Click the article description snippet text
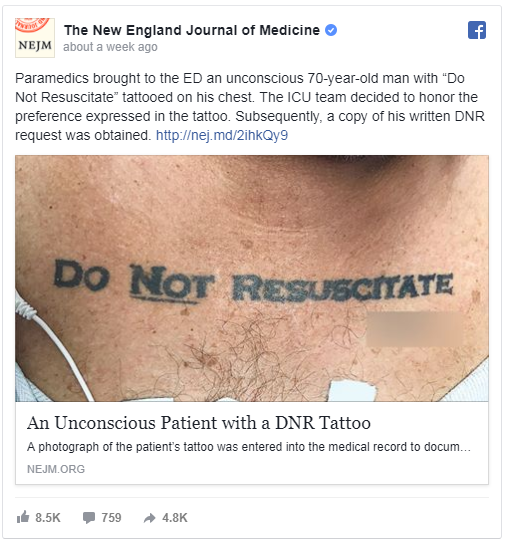The height and width of the screenshot is (548, 506). [x=249, y=447]
